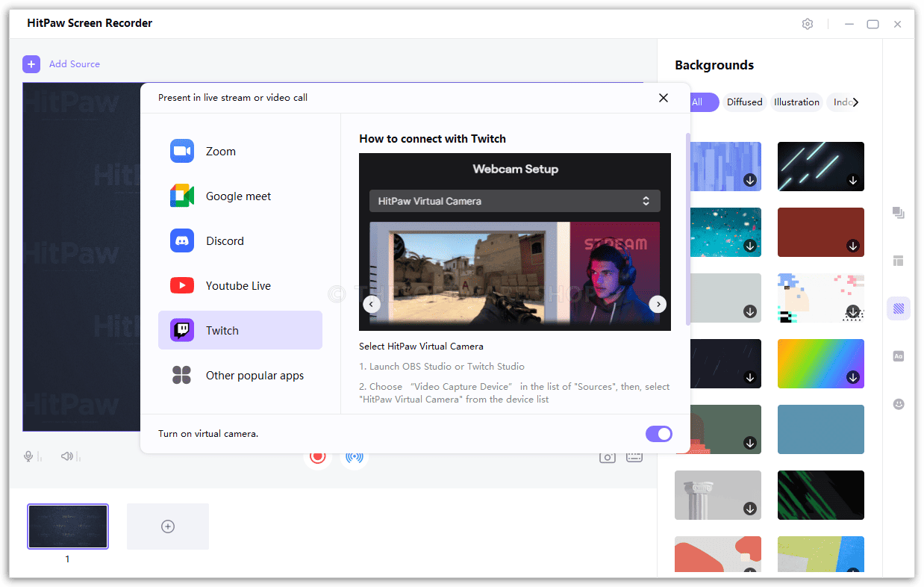The height and width of the screenshot is (587, 924).
Task: Click the "Select HitPaw Virtual Camera" text
Action: [421, 347]
